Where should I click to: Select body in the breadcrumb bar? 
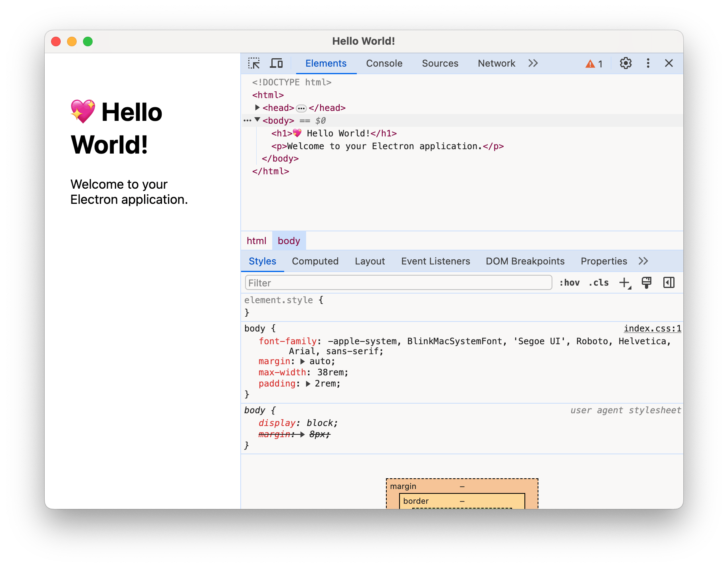[289, 241]
